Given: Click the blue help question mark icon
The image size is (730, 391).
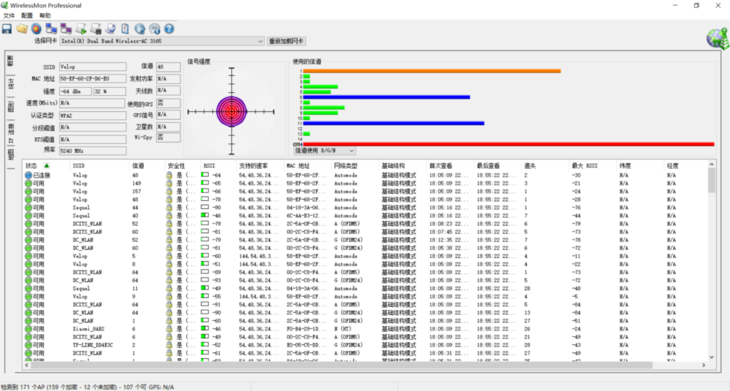Looking at the screenshot, I should 169,29.
